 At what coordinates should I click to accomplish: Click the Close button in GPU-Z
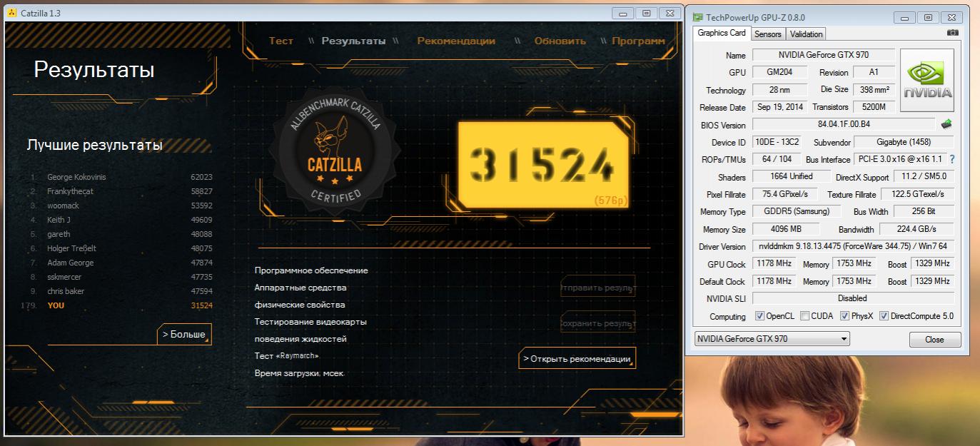[934, 340]
